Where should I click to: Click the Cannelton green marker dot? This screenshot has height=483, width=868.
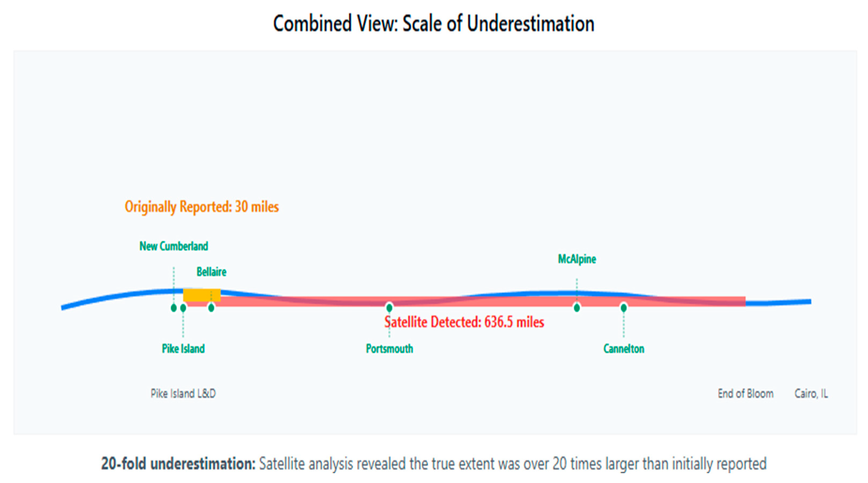pos(623,308)
